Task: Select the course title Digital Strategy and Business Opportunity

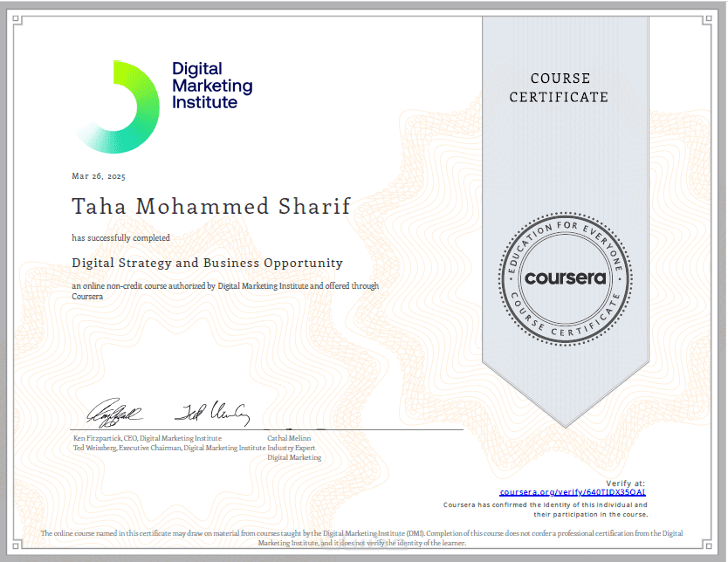Action: click(207, 264)
